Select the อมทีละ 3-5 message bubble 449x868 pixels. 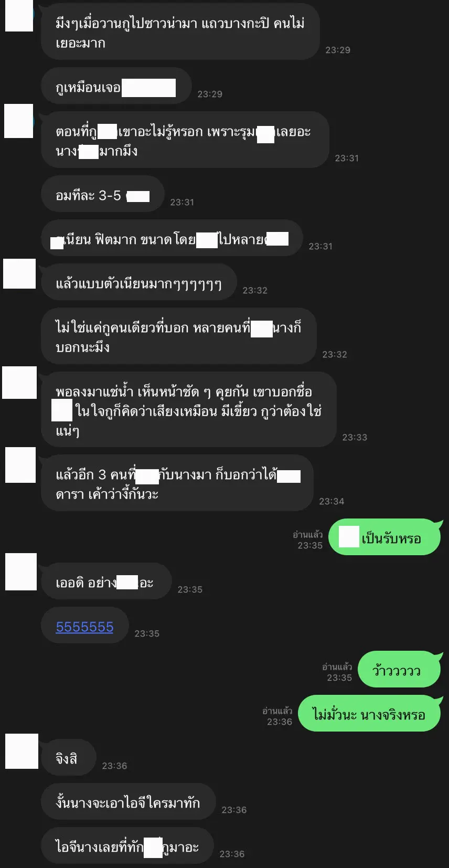coord(103,194)
